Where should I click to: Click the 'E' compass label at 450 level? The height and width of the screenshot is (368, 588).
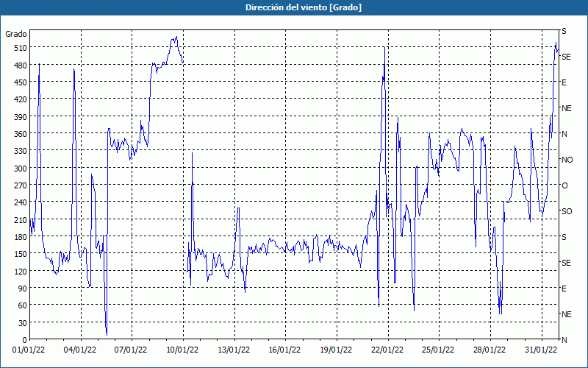click(x=564, y=82)
